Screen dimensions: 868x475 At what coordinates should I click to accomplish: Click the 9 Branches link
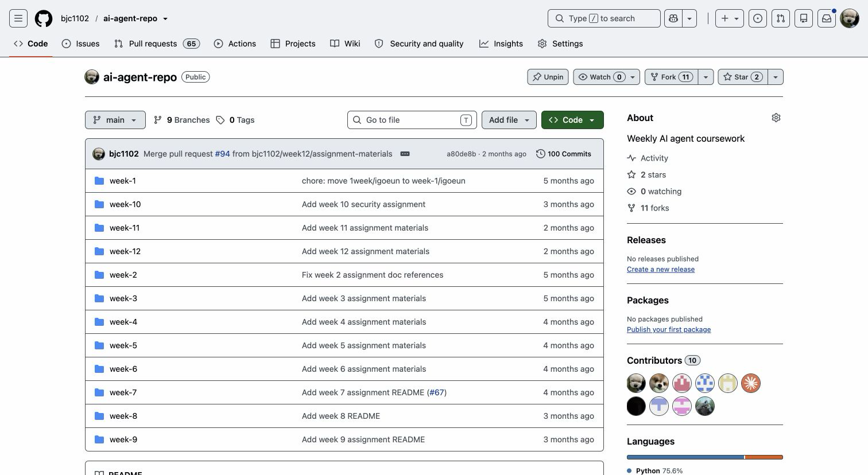pyautogui.click(x=181, y=120)
